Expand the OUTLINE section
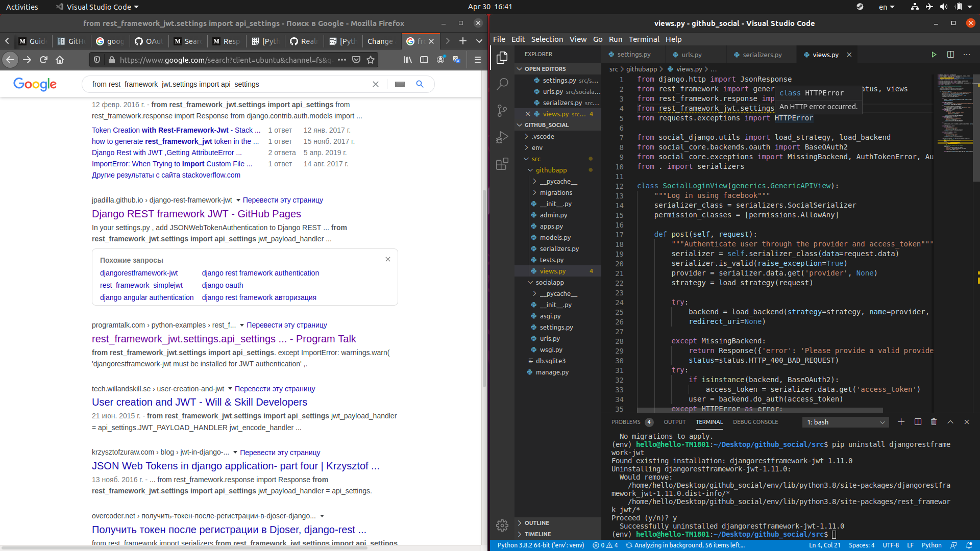Viewport: 980px width, 551px height. tap(557, 523)
